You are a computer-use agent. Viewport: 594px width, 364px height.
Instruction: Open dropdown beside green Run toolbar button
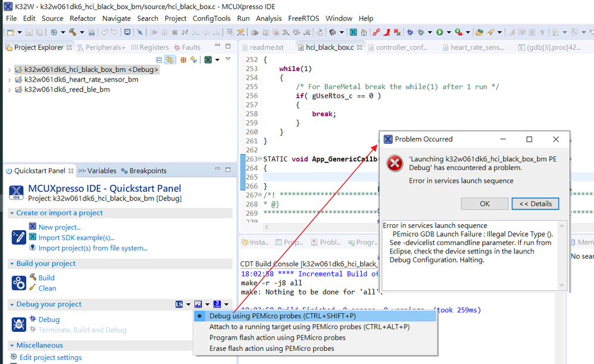(449, 33)
